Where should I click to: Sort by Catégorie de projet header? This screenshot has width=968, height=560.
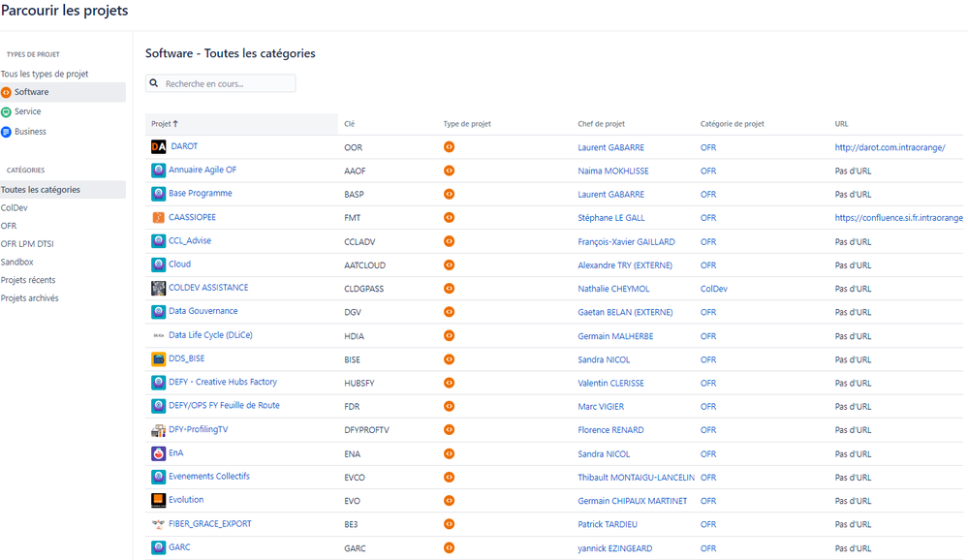(733, 123)
